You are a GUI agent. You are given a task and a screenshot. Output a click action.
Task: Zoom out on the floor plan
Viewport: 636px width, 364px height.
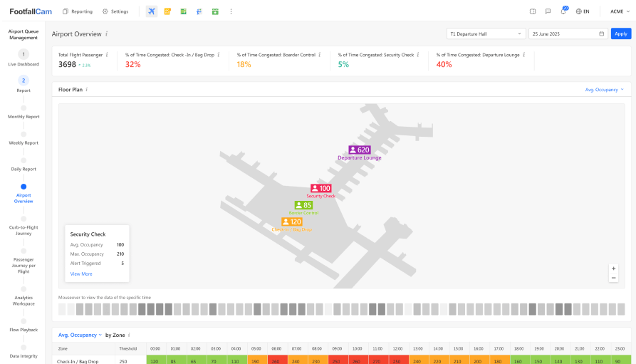[613, 278]
